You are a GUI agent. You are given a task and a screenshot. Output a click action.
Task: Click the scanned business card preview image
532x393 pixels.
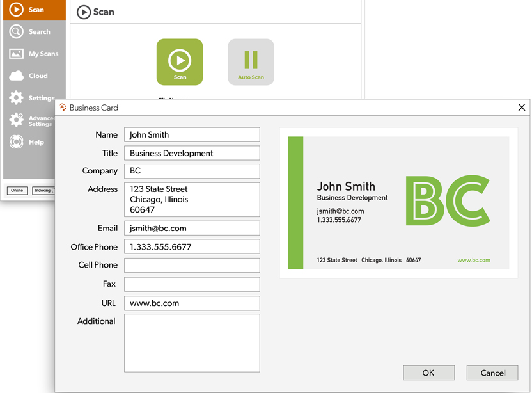pos(398,203)
